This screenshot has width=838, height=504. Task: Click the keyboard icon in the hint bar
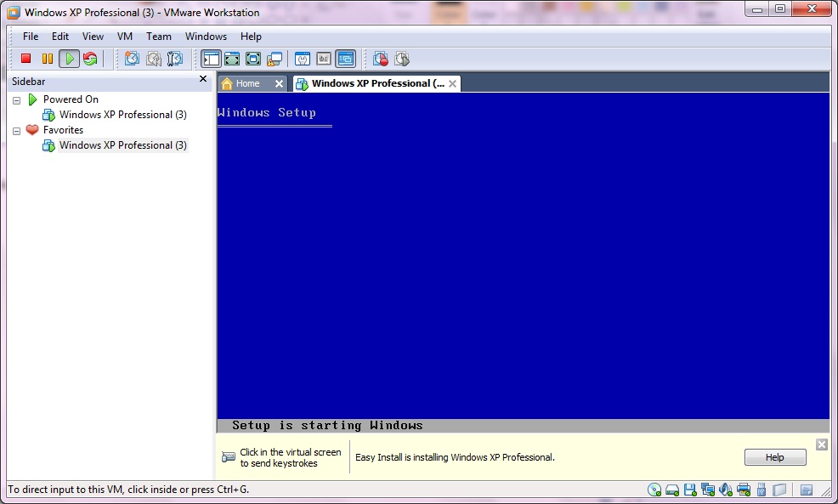[229, 457]
